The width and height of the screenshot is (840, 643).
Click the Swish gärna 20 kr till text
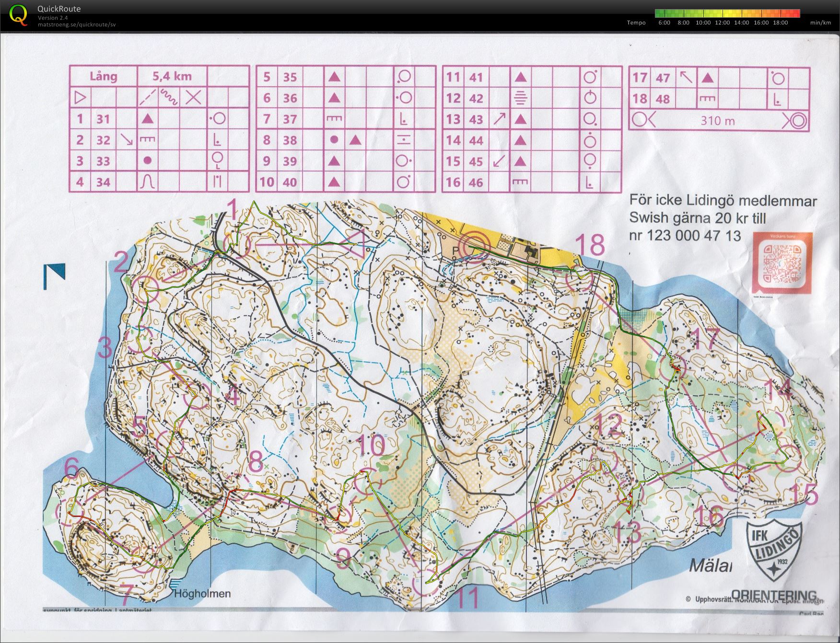click(x=698, y=218)
